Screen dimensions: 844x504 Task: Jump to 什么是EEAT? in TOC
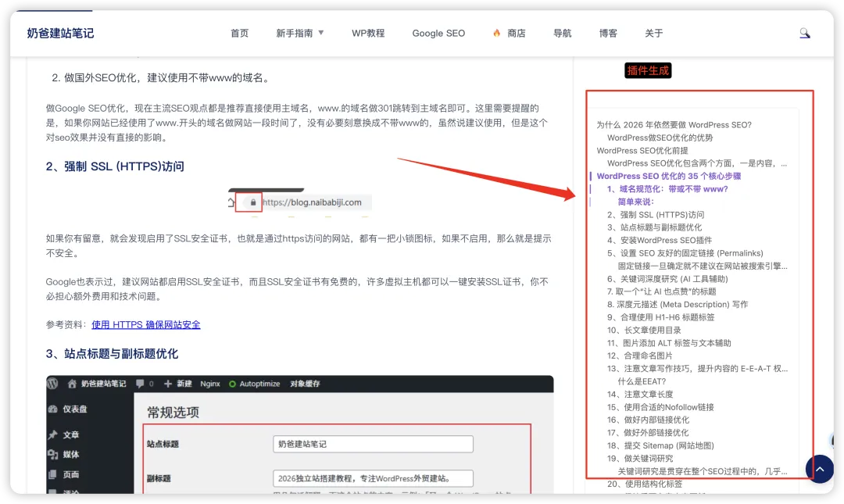[x=642, y=382]
